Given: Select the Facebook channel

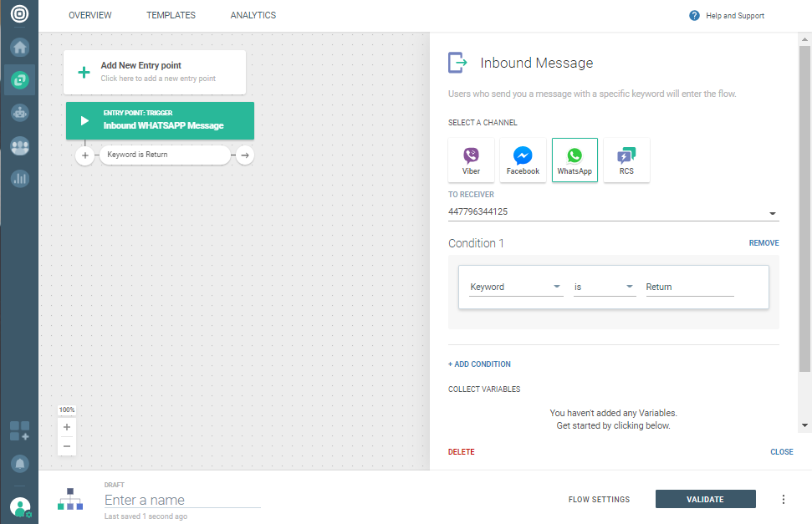Looking at the screenshot, I should click(523, 160).
